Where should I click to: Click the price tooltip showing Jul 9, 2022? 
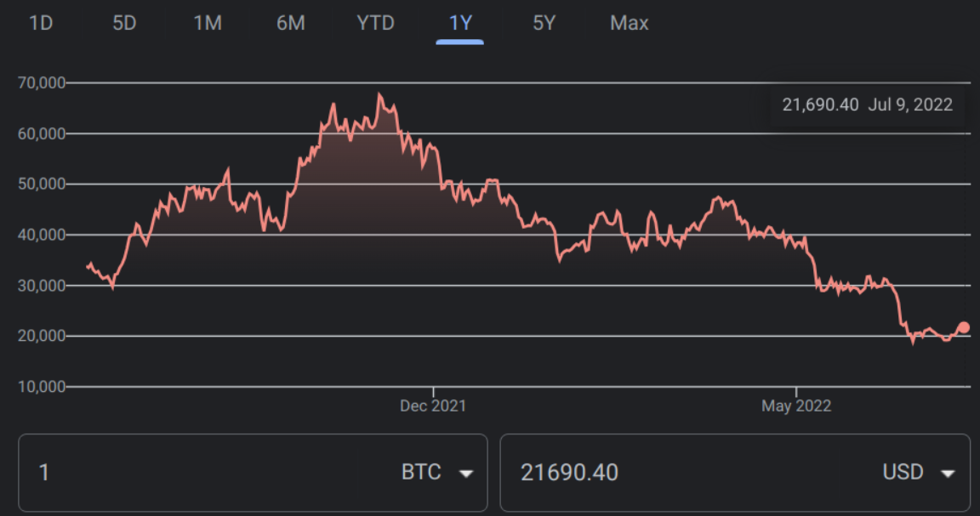tap(868, 105)
